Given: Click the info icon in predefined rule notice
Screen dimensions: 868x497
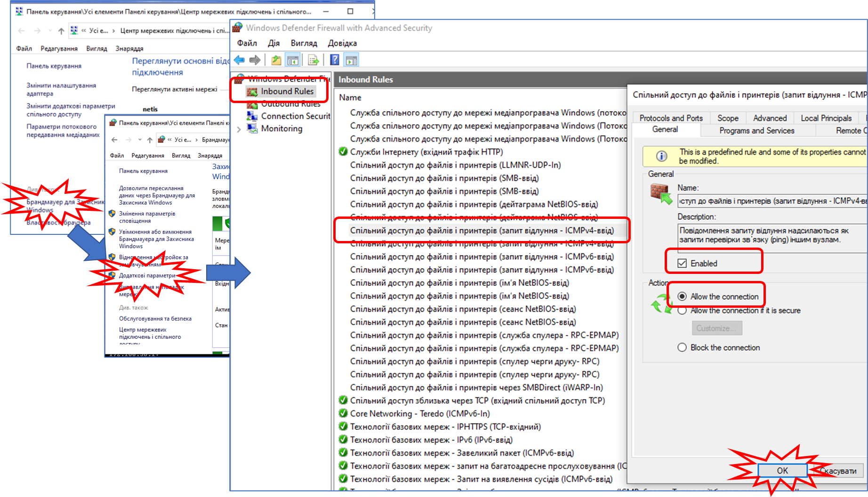Looking at the screenshot, I should tap(661, 156).
